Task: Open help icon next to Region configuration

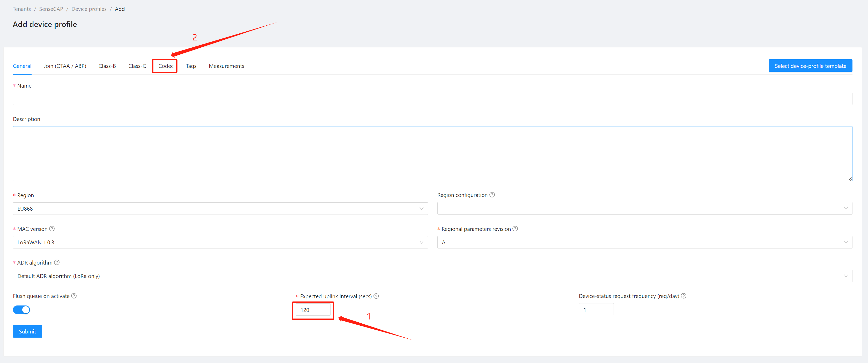Action: [492, 195]
